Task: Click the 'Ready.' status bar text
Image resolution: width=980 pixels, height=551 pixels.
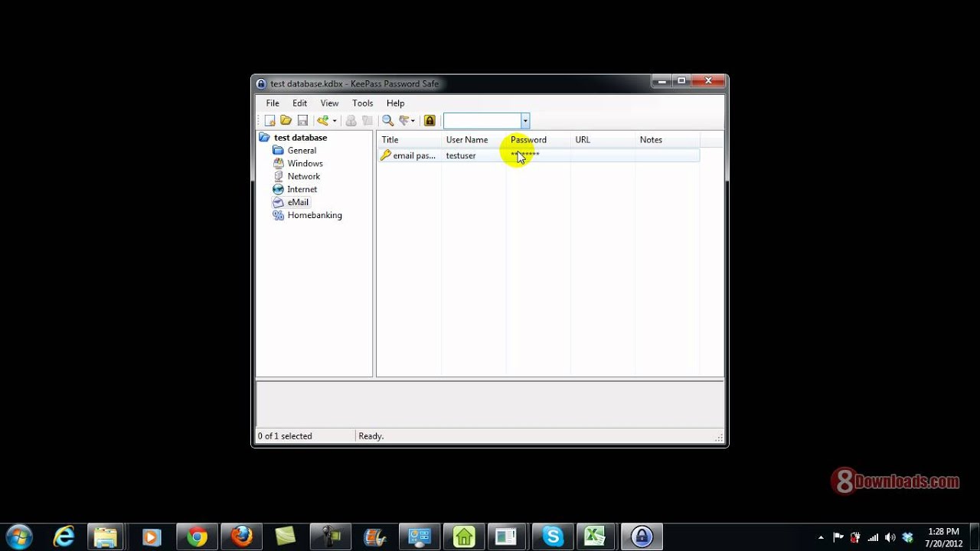Action: coord(371,436)
